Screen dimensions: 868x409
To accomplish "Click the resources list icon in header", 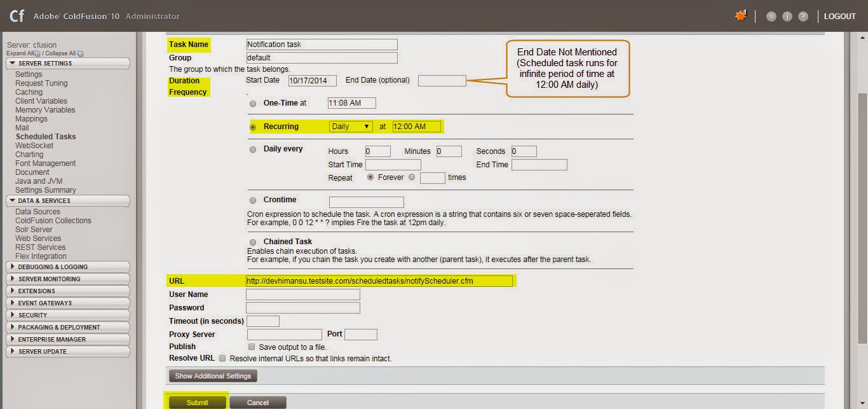I will point(771,16).
